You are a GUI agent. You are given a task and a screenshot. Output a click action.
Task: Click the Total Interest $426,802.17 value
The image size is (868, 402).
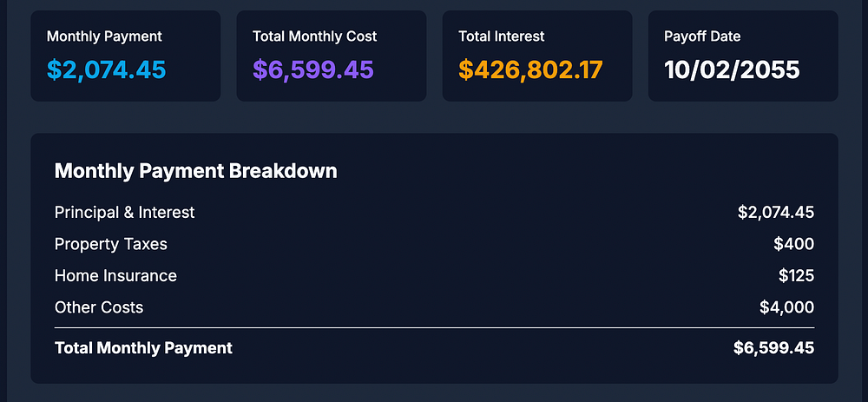[530, 69]
